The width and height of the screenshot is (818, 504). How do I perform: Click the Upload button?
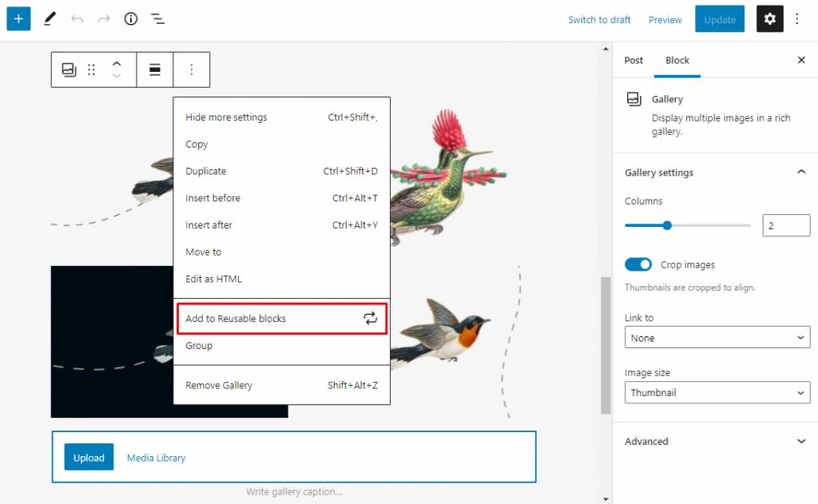click(89, 458)
